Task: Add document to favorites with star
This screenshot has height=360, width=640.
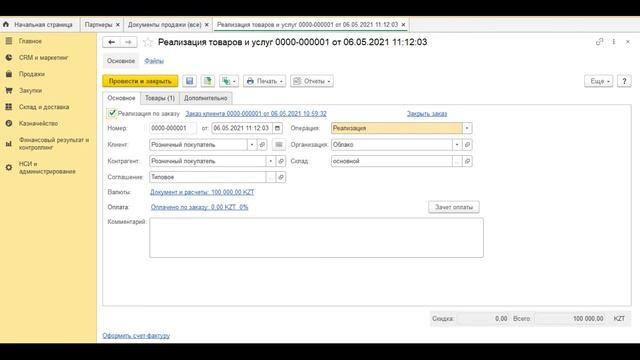Action: [148, 42]
